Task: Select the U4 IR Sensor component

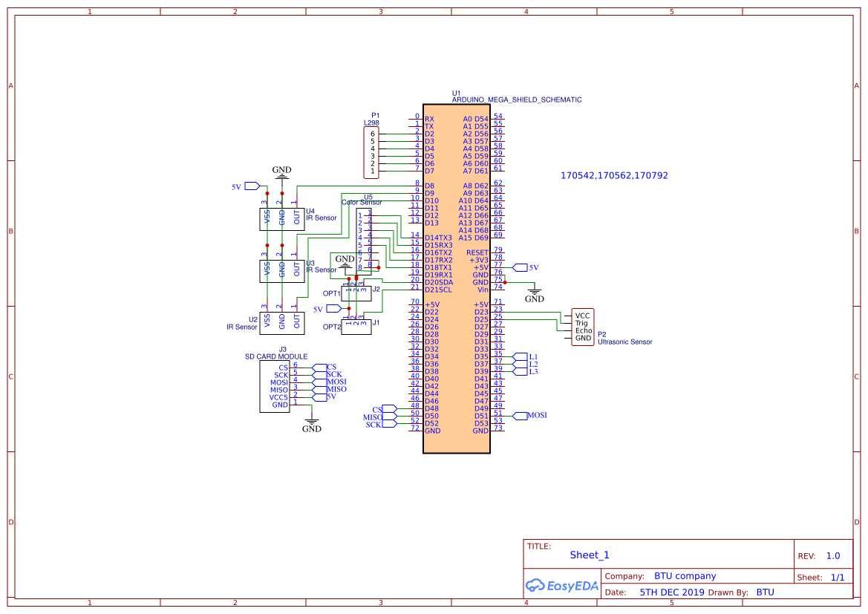Action: [x=282, y=219]
